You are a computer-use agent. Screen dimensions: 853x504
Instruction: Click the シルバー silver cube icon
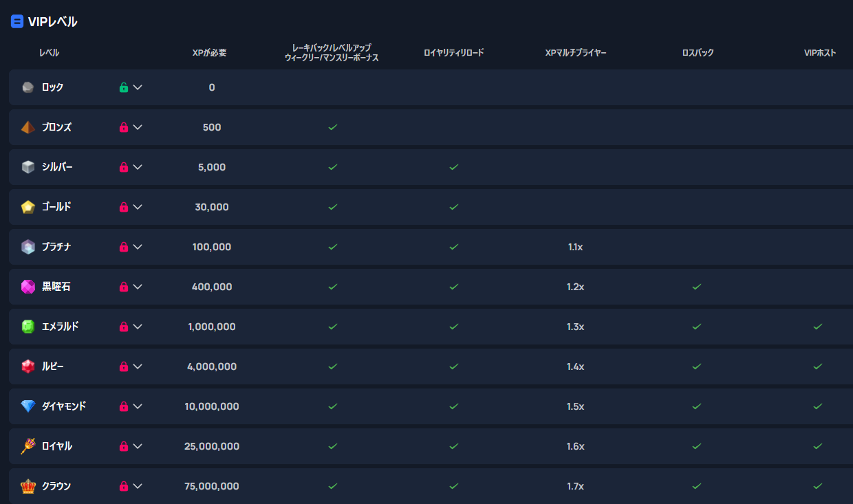point(28,167)
